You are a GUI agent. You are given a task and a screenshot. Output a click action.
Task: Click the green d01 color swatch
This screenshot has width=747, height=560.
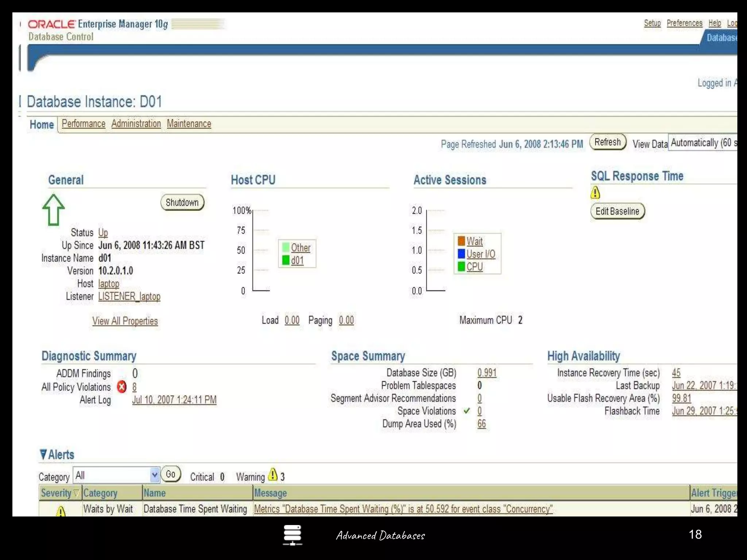point(286,260)
